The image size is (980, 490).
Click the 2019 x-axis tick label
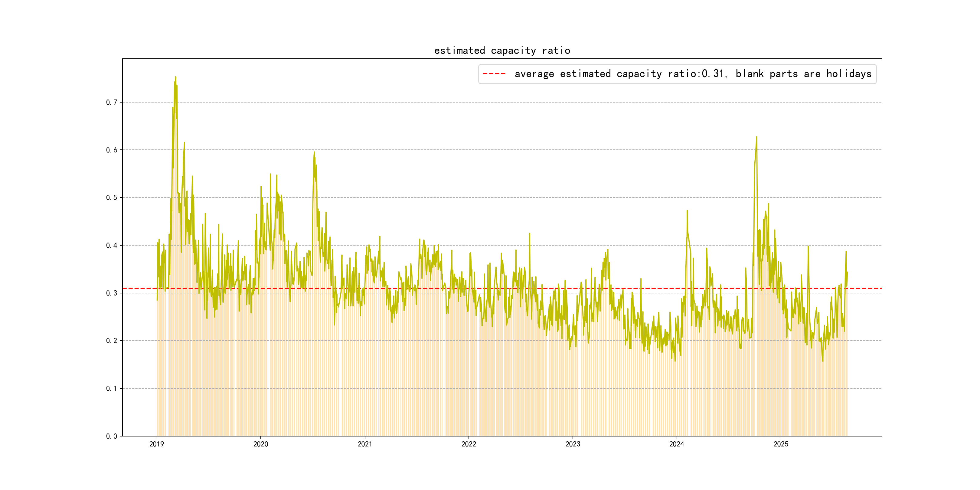click(157, 444)
